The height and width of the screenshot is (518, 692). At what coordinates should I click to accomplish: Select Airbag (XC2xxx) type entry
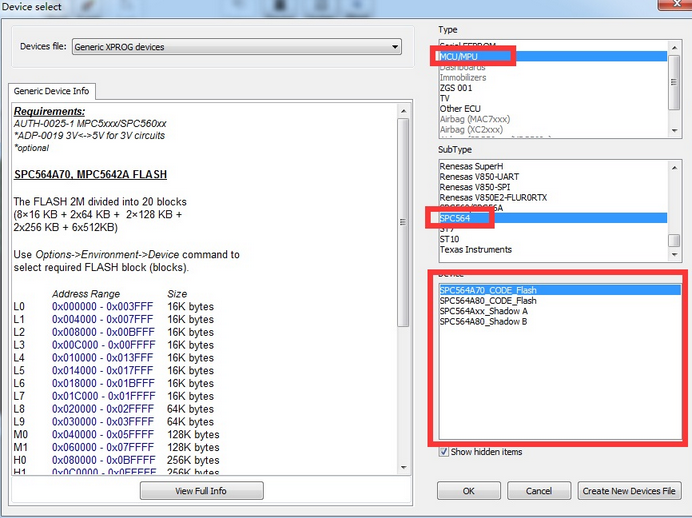[553, 130]
